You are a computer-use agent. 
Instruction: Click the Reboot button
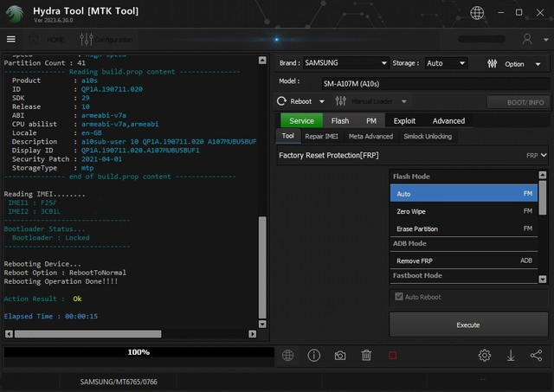[294, 101]
